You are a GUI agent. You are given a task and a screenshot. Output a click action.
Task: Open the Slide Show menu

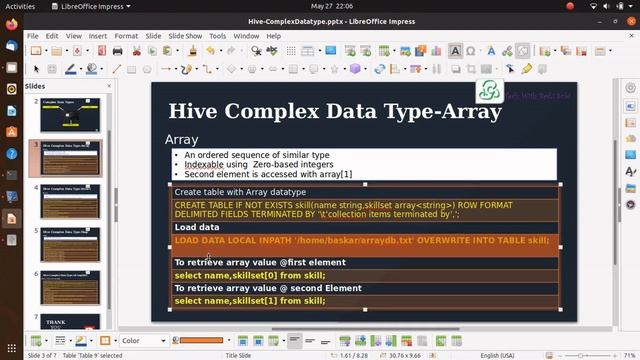click(185, 36)
